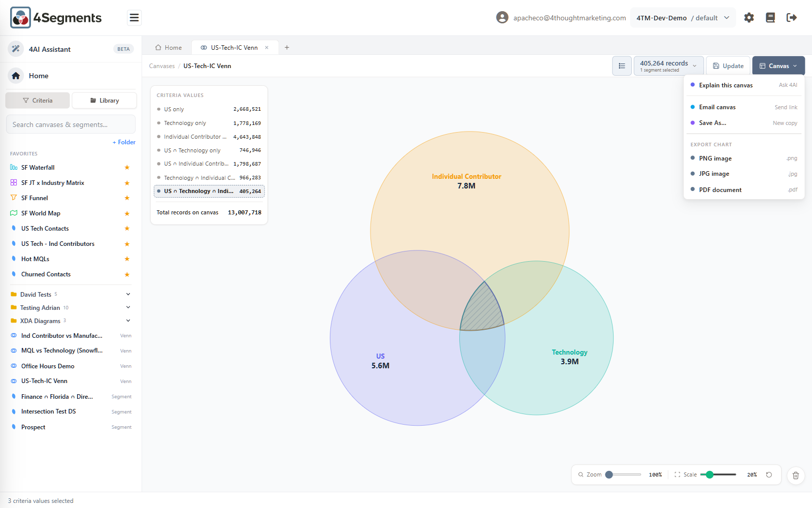Image resolution: width=812 pixels, height=508 pixels.
Task: Open the Prospect segment
Action: coord(71,427)
